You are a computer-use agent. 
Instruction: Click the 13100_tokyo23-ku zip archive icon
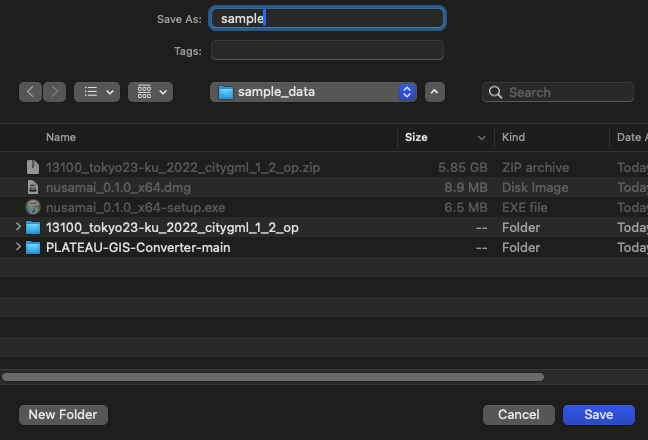point(33,167)
